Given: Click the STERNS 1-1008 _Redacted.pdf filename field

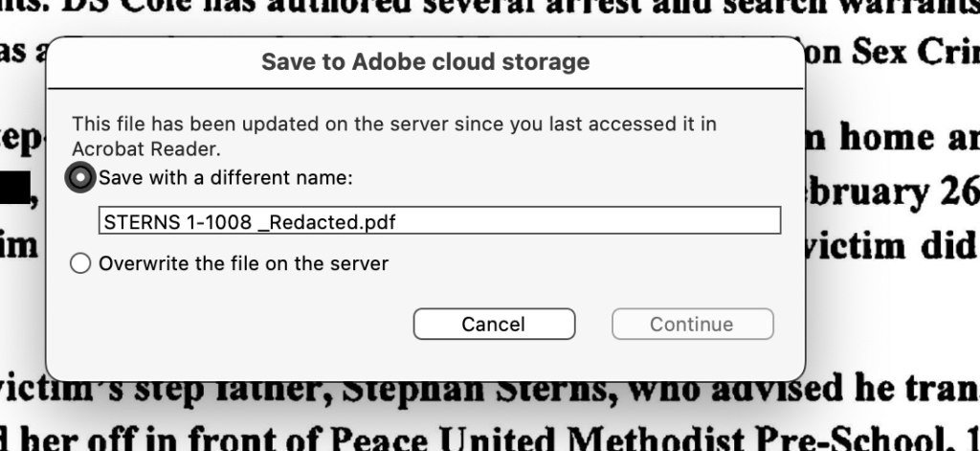Looking at the screenshot, I should pyautogui.click(x=439, y=222).
